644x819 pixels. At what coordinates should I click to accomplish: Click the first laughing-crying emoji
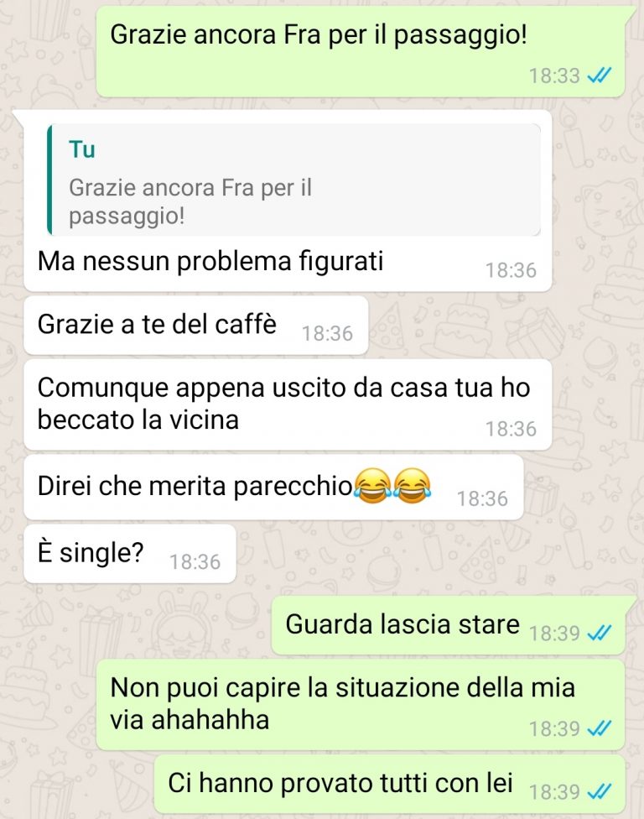pos(372,486)
